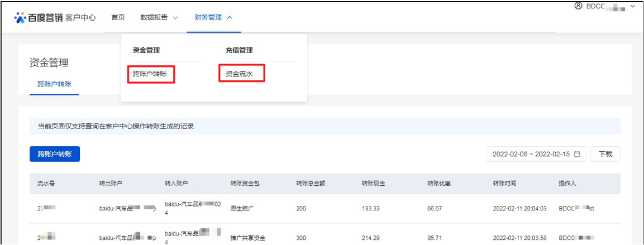Click the 下载 button
The width and height of the screenshot is (644, 245).
[x=605, y=154]
